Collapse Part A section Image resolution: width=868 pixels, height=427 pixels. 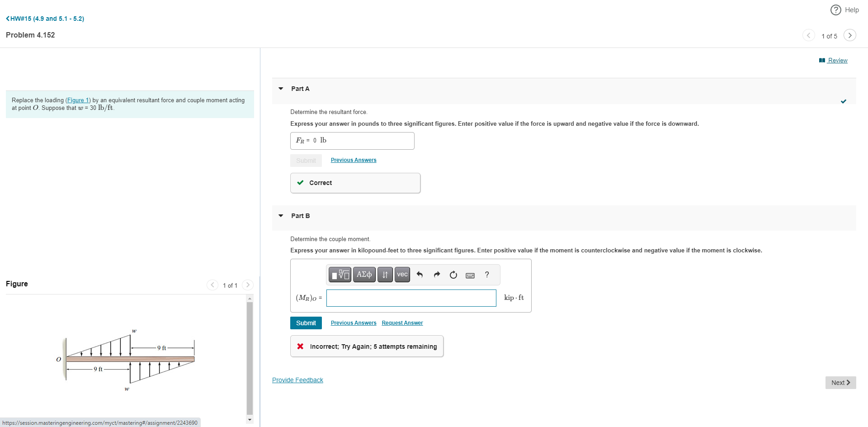(x=281, y=89)
